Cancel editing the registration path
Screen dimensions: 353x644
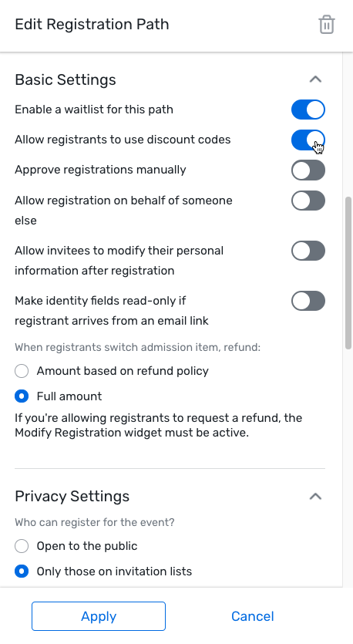pyautogui.click(x=253, y=616)
